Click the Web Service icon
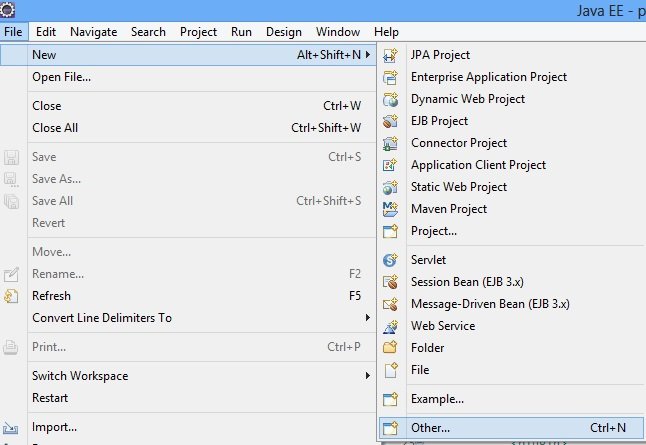646x445 pixels. 390,326
